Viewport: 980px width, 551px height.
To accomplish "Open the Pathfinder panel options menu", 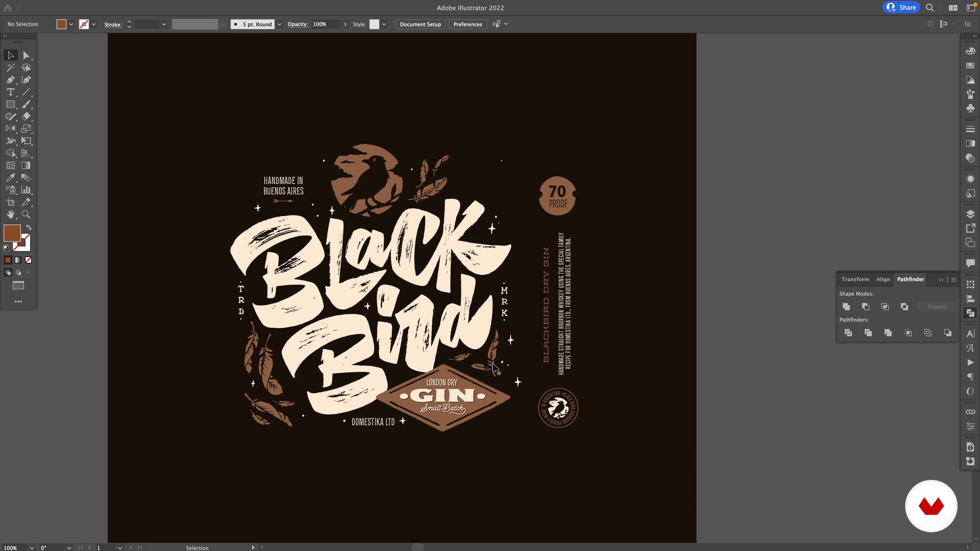I will click(954, 280).
